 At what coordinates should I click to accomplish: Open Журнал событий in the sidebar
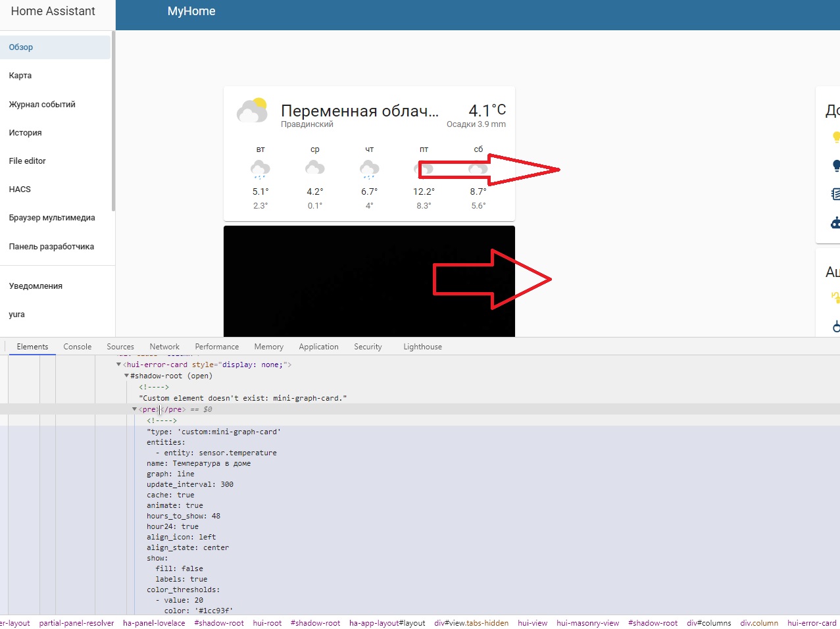coord(55,105)
